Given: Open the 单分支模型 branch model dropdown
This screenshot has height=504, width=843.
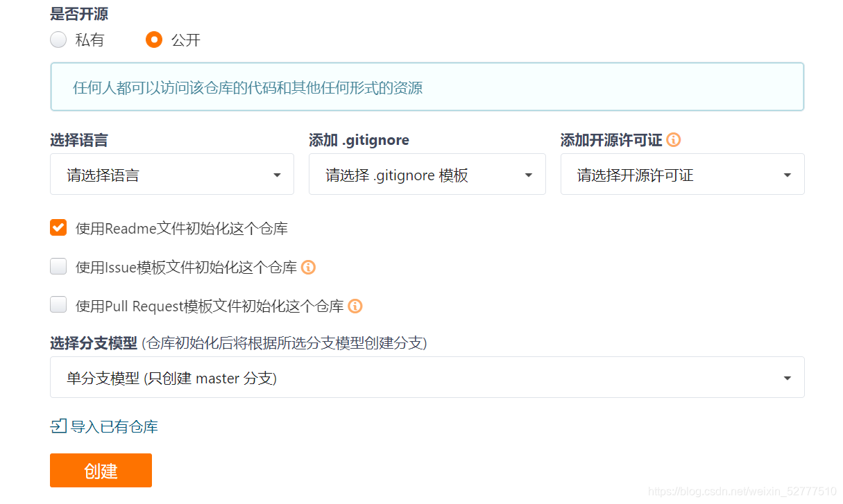Looking at the screenshot, I should [427, 378].
